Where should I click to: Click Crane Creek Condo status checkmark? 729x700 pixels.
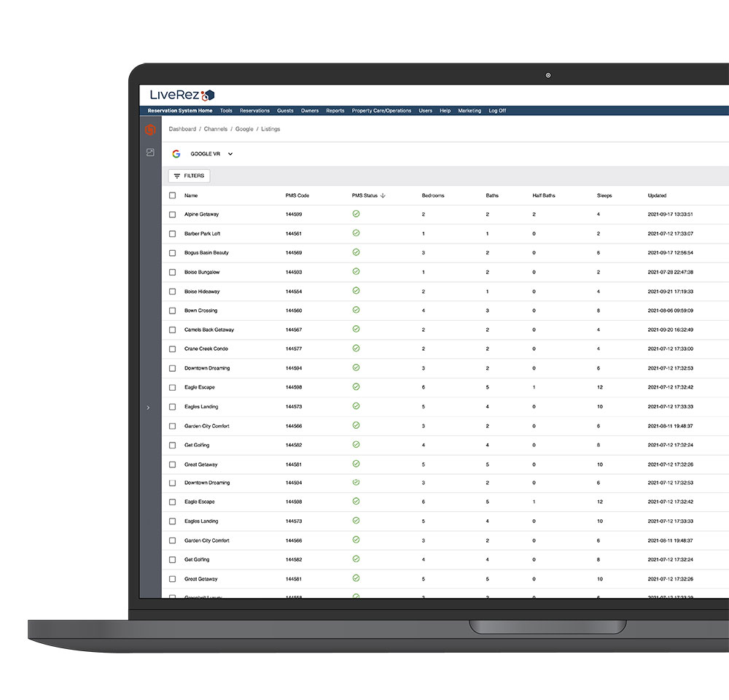pyautogui.click(x=356, y=349)
